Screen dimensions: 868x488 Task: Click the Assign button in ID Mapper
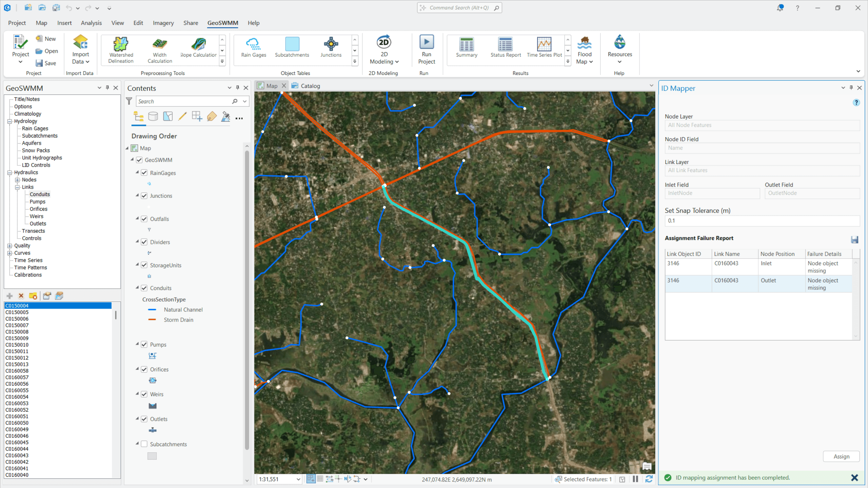pyautogui.click(x=841, y=456)
